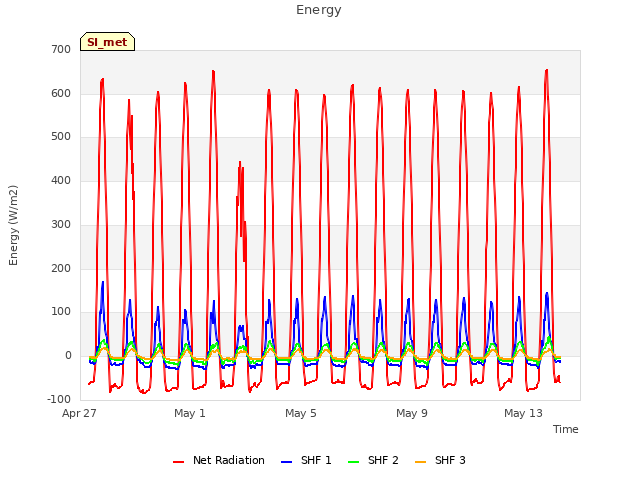Click the May 1 tick label

pos(190,413)
